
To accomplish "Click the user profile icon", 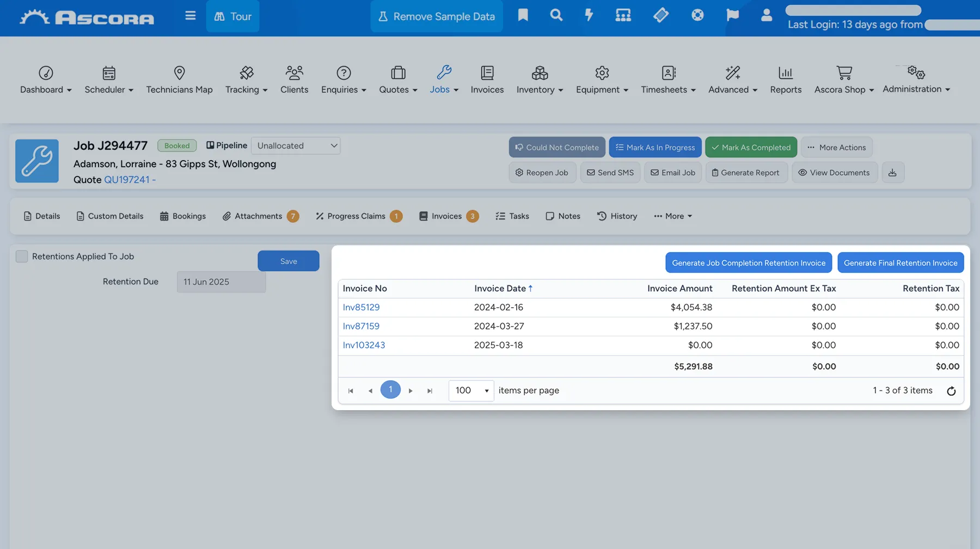I will tap(767, 15).
